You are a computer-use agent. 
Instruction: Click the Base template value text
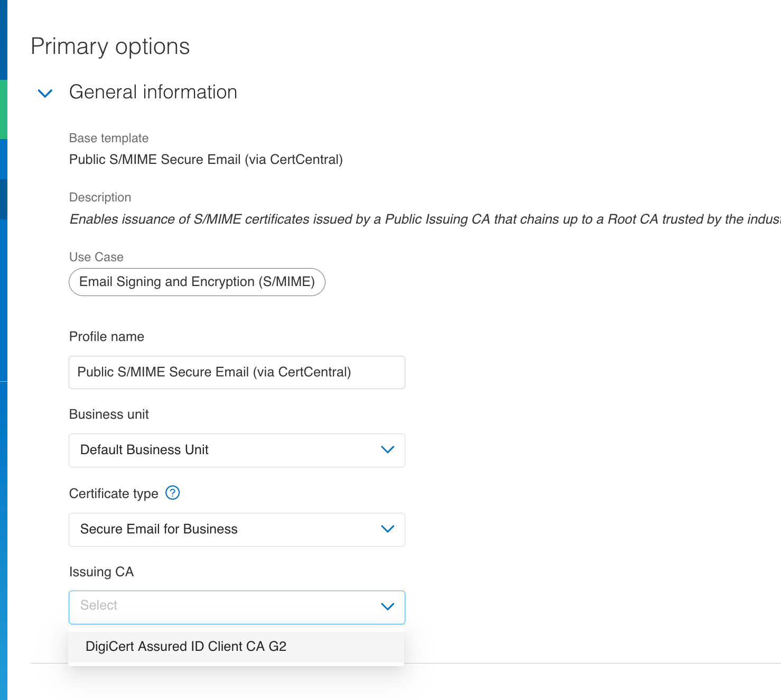[x=206, y=160]
